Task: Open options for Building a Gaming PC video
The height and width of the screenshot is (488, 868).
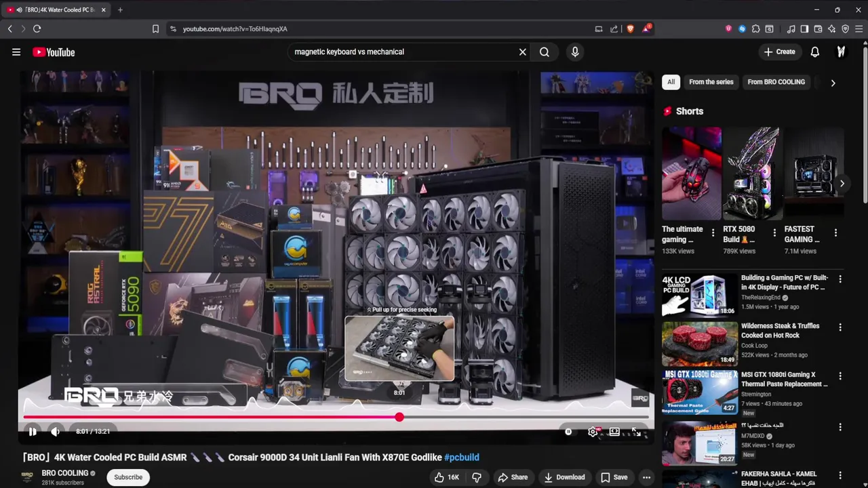Action: pos(840,279)
